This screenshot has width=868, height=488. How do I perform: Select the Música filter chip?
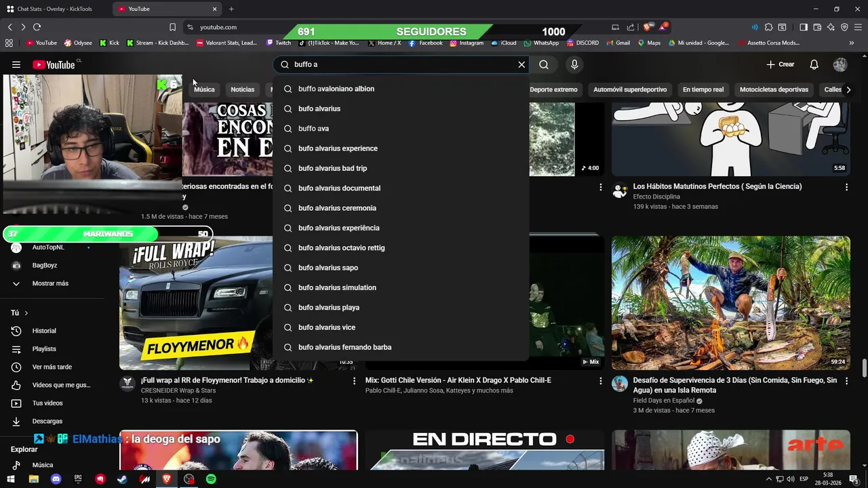coord(204,89)
